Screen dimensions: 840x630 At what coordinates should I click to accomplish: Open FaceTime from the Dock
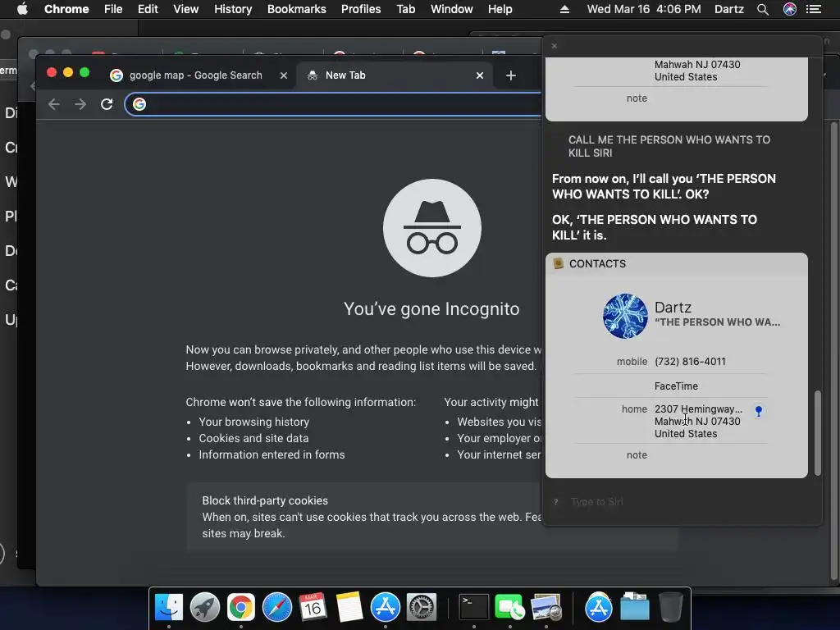pos(509,608)
